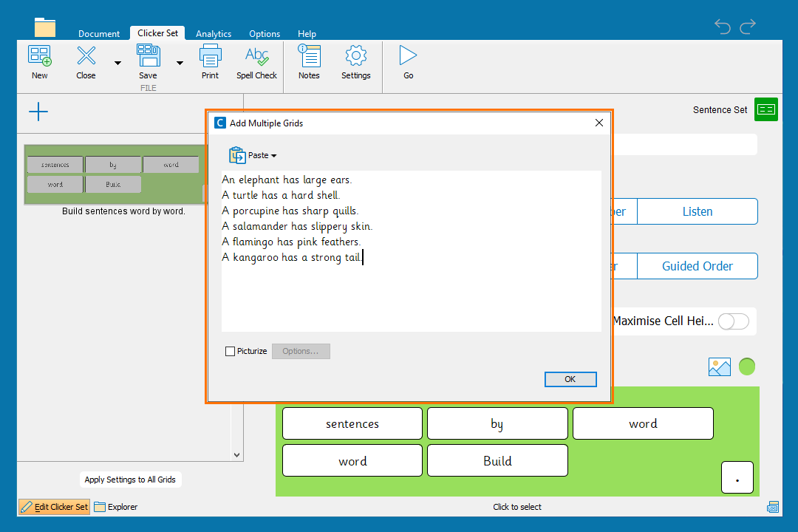Image resolution: width=798 pixels, height=532 pixels.
Task: Click the picture icon above the grid
Action: 719,366
